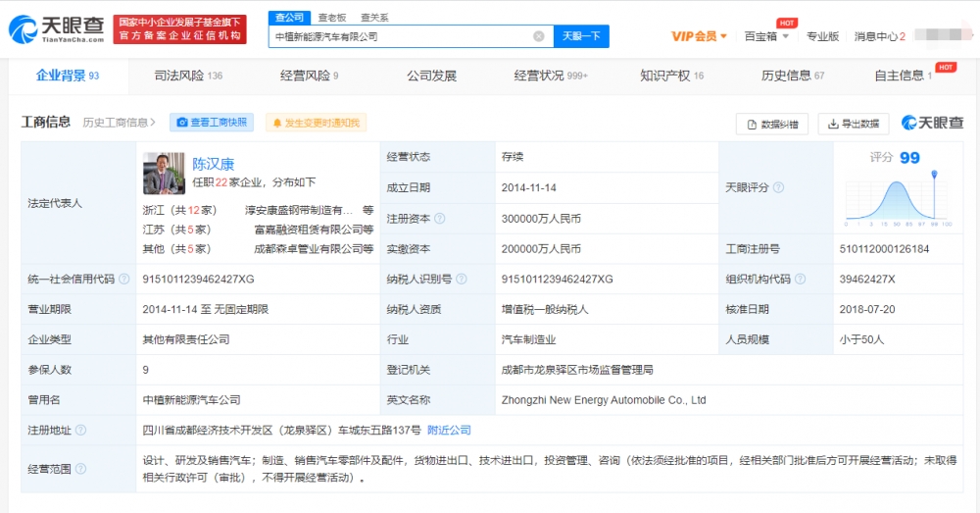The height and width of the screenshot is (513, 980).
Task: Click the 查看工商快照 button
Action: click(212, 123)
